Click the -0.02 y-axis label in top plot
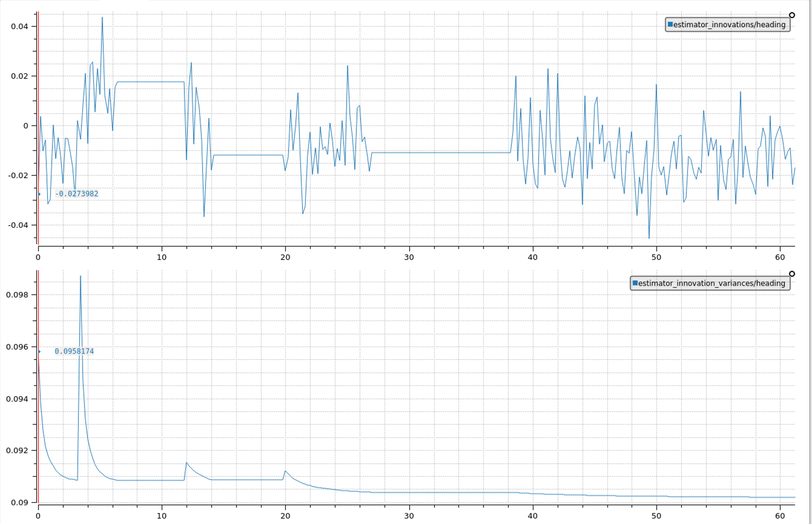 [18, 176]
